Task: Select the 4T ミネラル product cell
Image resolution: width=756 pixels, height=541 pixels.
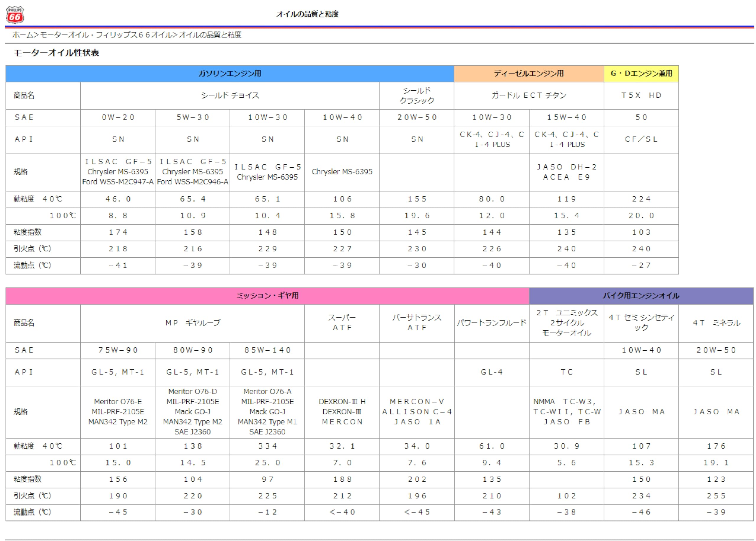Action: click(716, 323)
